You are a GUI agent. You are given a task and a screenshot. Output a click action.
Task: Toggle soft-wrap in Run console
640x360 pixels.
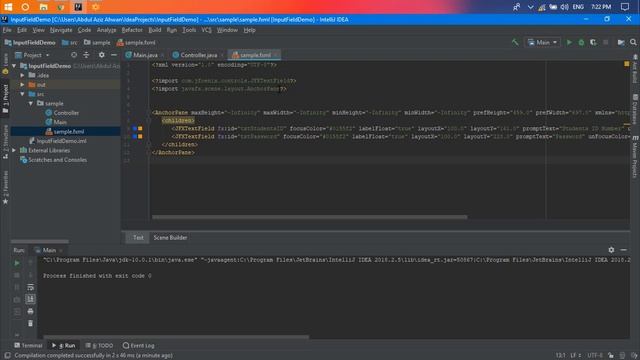click(30, 287)
